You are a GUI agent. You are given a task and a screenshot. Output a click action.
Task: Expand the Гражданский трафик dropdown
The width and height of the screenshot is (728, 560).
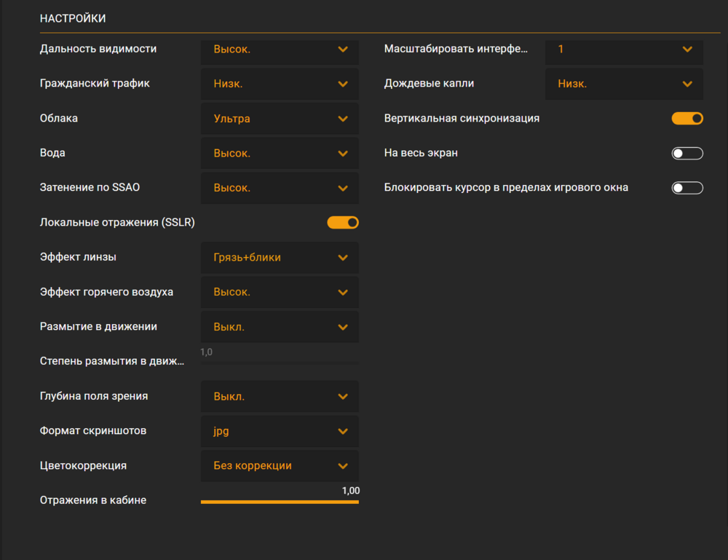point(280,84)
